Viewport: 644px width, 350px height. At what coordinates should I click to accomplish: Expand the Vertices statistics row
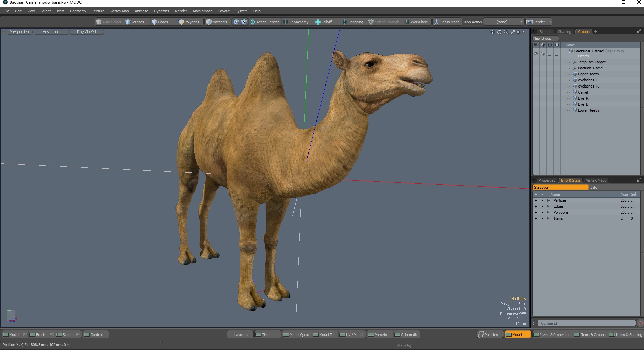pos(548,200)
